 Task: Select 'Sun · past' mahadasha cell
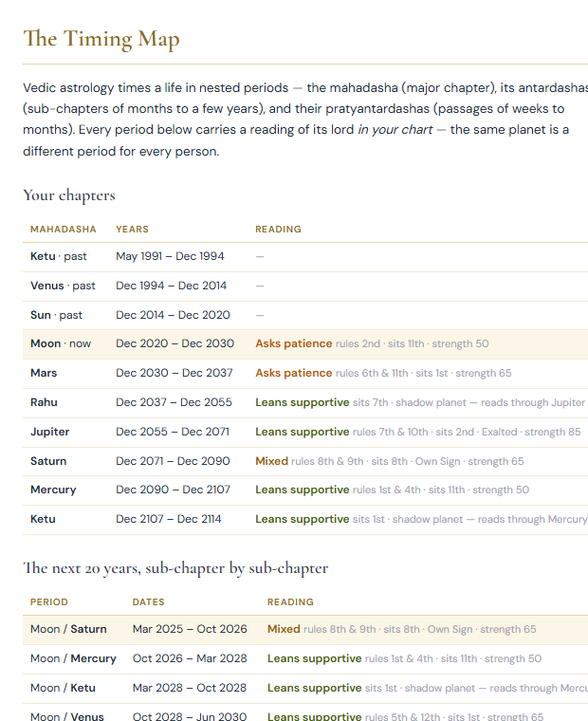(x=56, y=315)
